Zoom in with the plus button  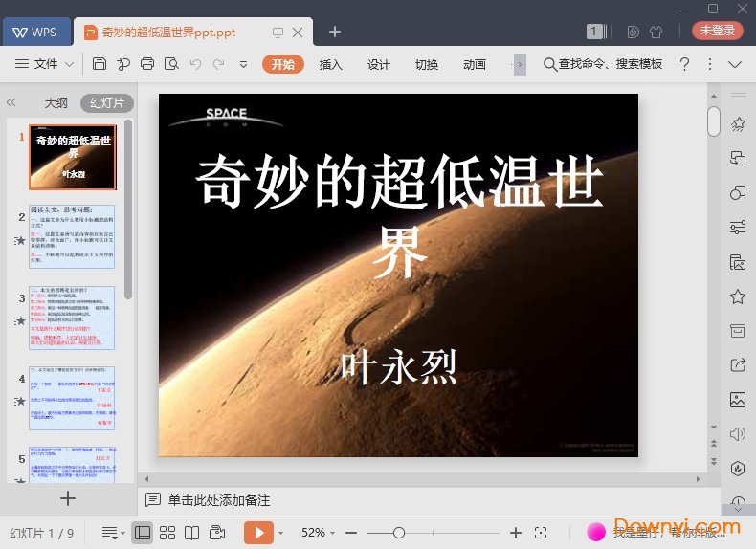point(516,533)
